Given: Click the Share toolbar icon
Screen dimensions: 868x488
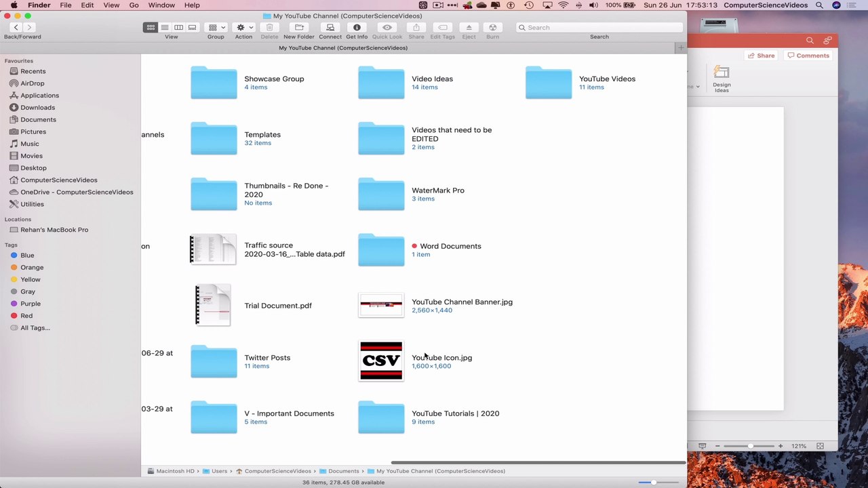Looking at the screenshot, I should [x=416, y=27].
